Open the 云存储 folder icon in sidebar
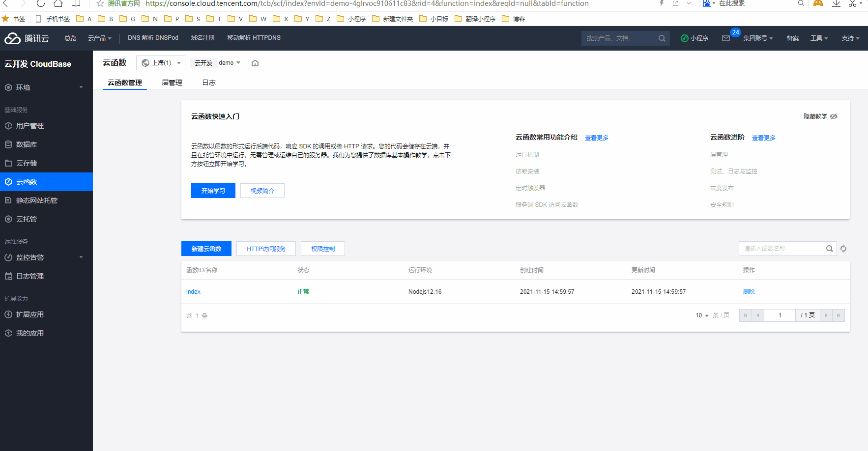Image resolution: width=868 pixels, height=451 pixels. 8,163
